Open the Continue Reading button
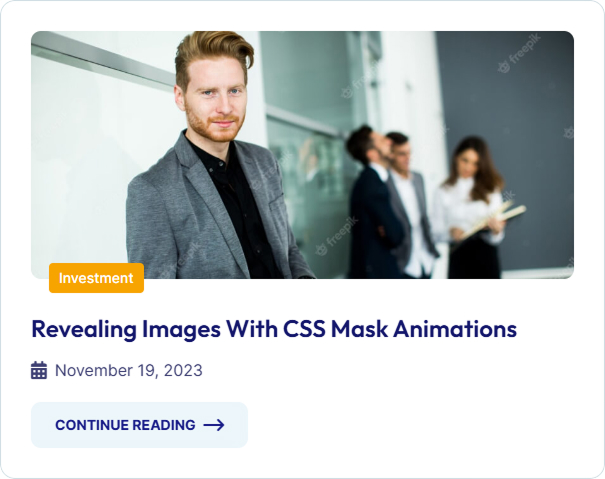 click(139, 425)
